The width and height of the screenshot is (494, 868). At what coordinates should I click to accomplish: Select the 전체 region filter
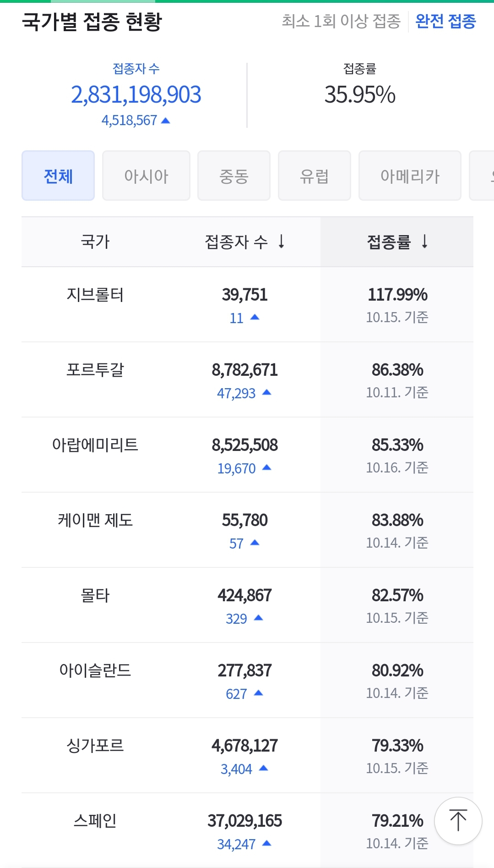[x=58, y=176]
